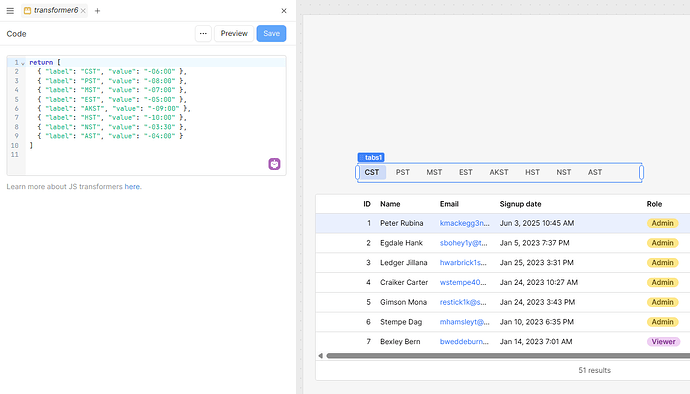Click the Preview button
The image size is (690, 394).
point(234,33)
